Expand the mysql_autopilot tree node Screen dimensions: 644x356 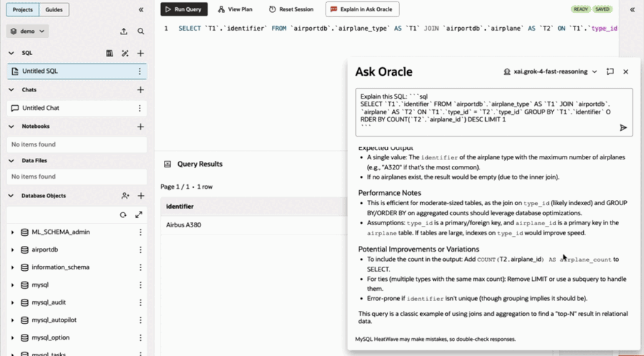point(12,320)
